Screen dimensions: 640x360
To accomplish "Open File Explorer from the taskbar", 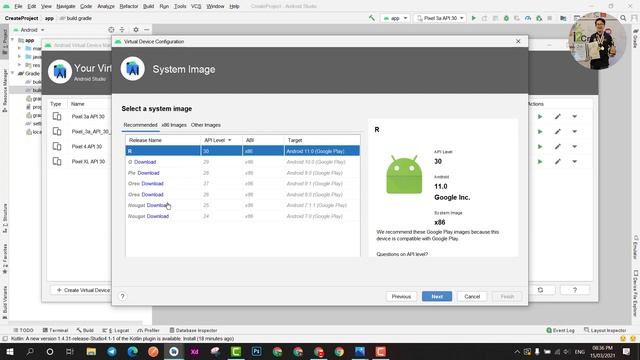I will (91, 351).
